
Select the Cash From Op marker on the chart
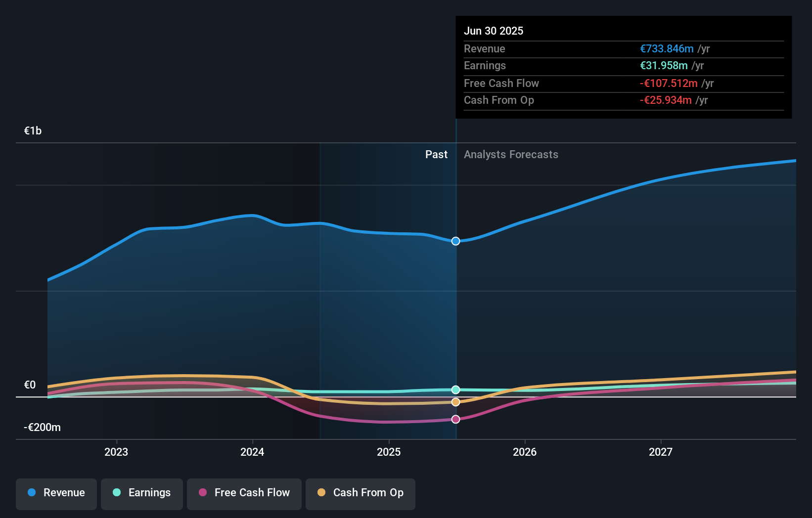455,402
